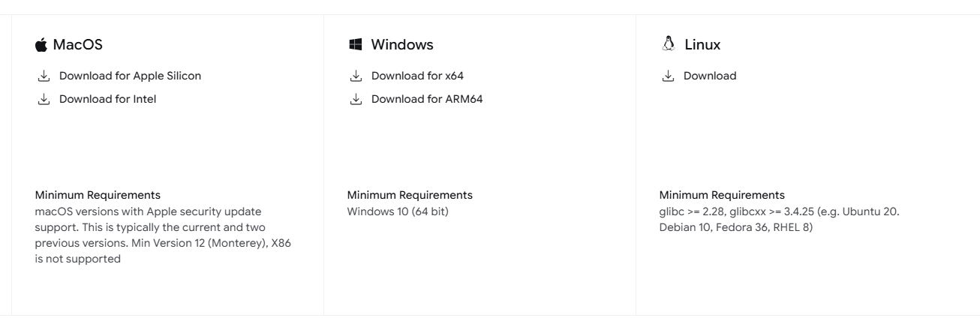The height and width of the screenshot is (321, 980).
Task: Open the Linux Download link
Action: (x=710, y=76)
